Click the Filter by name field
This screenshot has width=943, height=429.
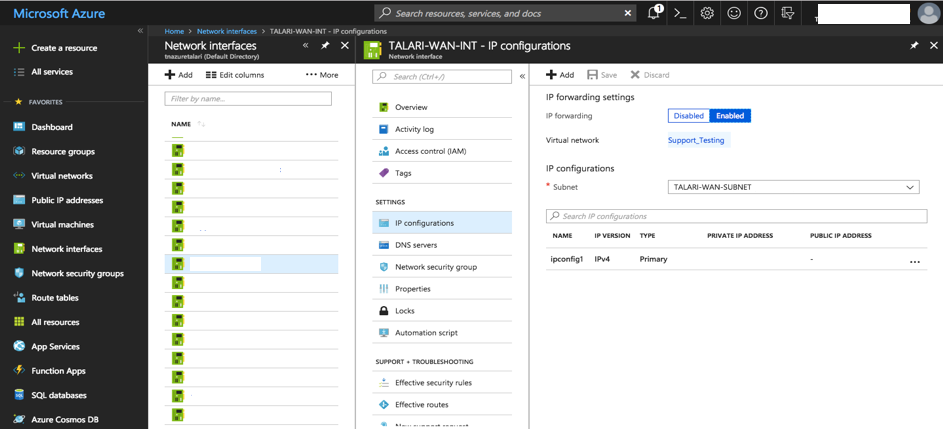click(248, 99)
